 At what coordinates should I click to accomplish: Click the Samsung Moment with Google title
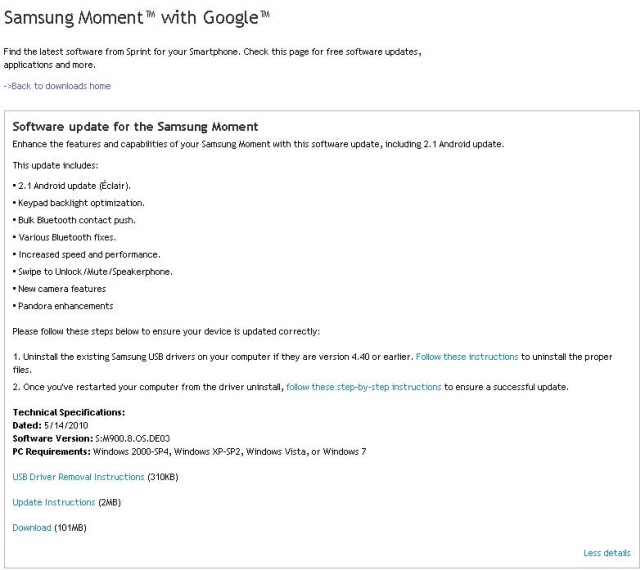(137, 18)
